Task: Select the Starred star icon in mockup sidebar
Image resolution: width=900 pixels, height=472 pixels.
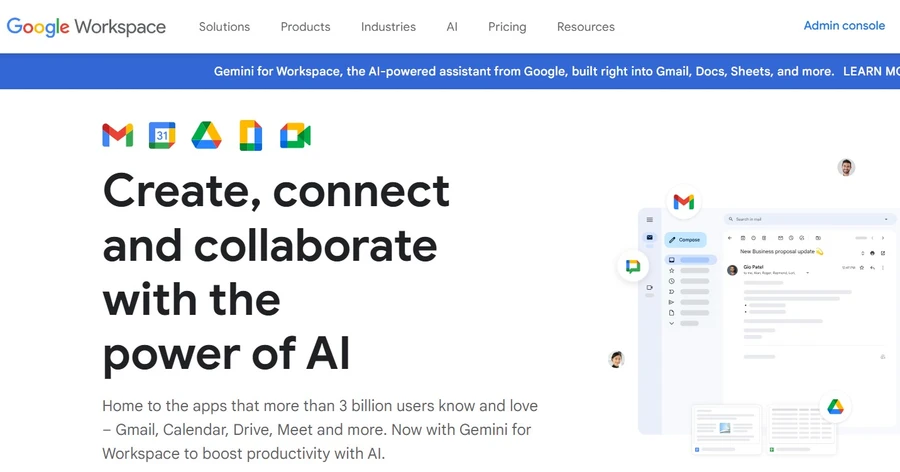Action: [672, 270]
